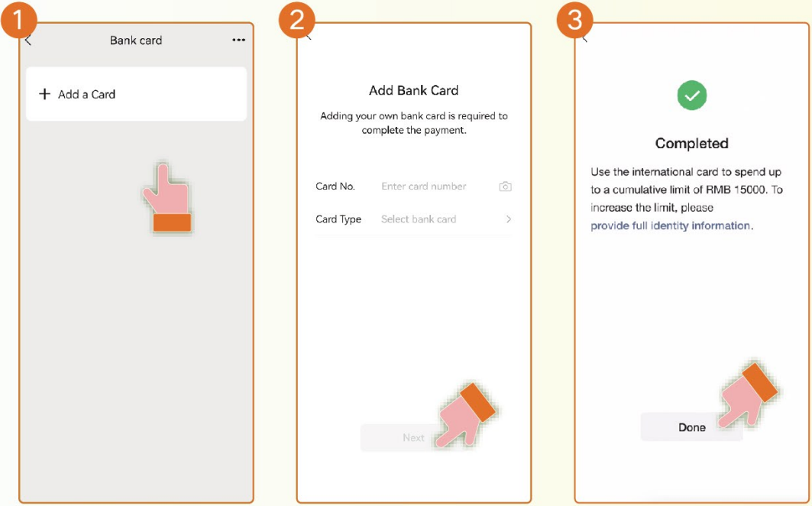Tap the Add a Card row
The image size is (812, 506).
(x=136, y=94)
